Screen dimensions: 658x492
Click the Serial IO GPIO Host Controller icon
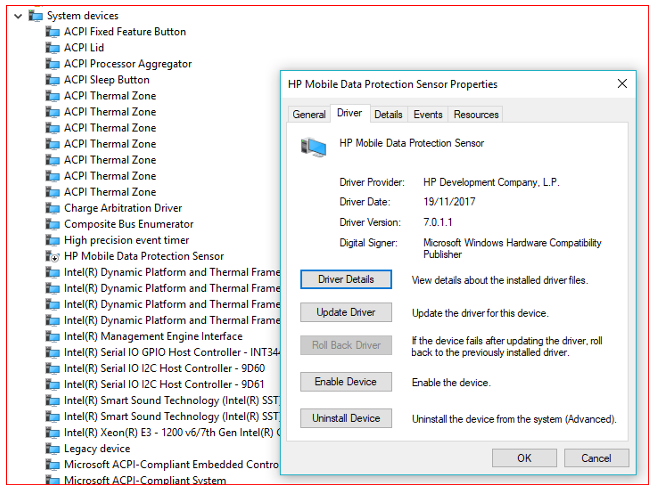coord(52,353)
